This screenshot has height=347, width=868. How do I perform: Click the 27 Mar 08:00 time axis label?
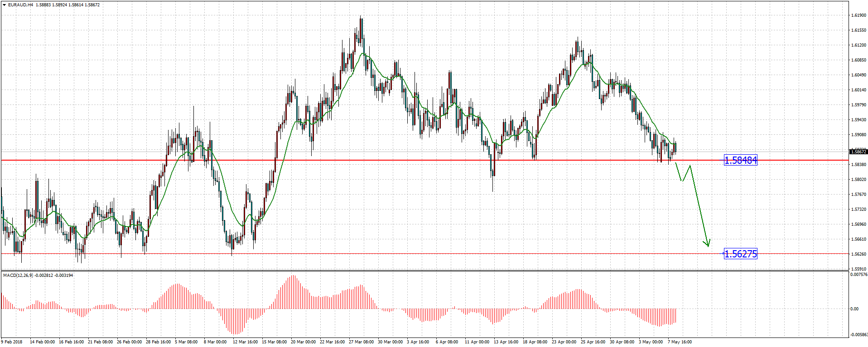[x=361, y=342]
